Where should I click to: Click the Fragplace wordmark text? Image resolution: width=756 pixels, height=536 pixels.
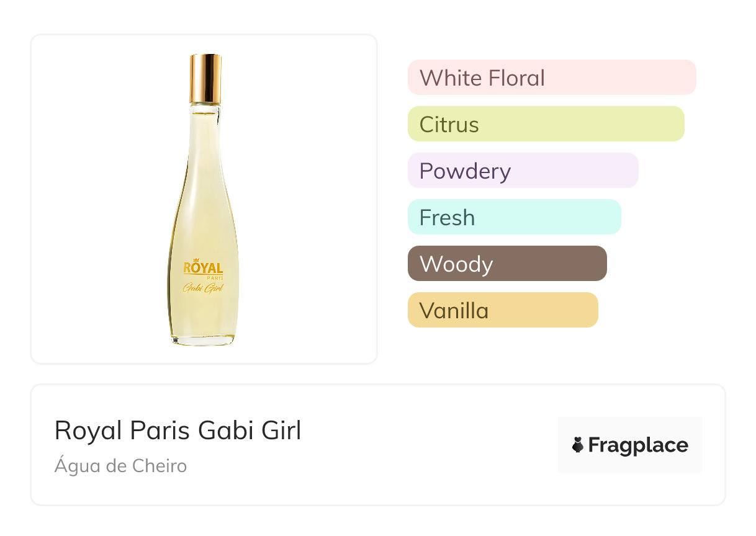[x=638, y=445]
